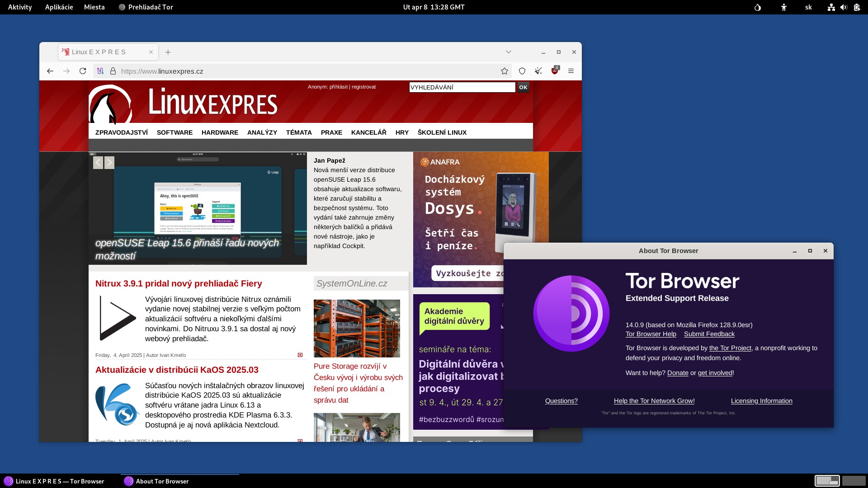
Task: Expand the list all tabs chevron
Action: 509,52
